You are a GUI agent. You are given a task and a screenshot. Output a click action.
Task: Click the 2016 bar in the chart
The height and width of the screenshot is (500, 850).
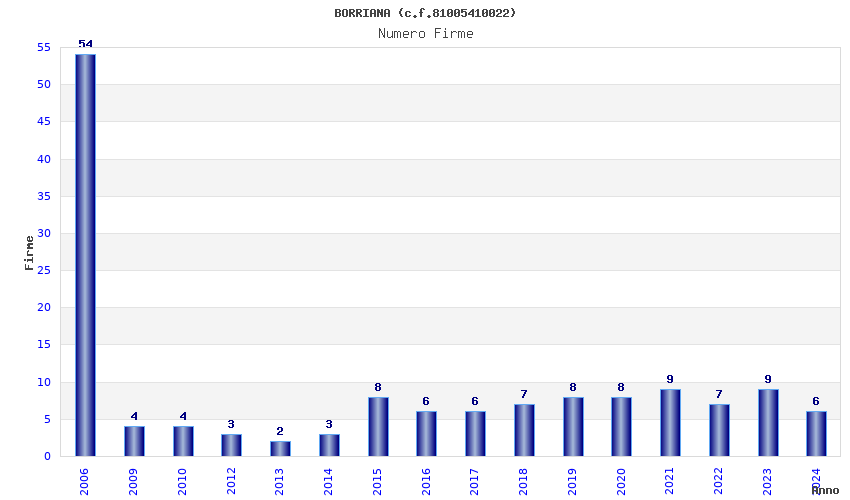pyautogui.click(x=427, y=433)
